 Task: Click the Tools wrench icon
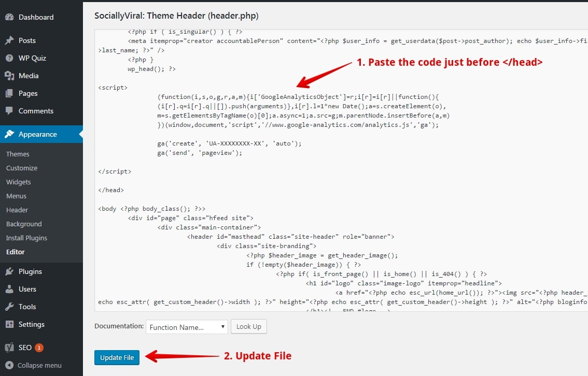click(x=9, y=307)
